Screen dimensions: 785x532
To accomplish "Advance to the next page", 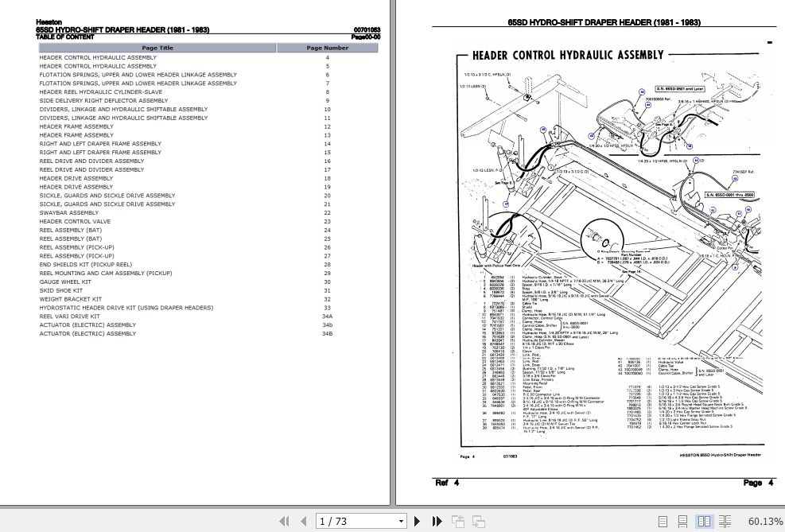I will [x=417, y=521].
